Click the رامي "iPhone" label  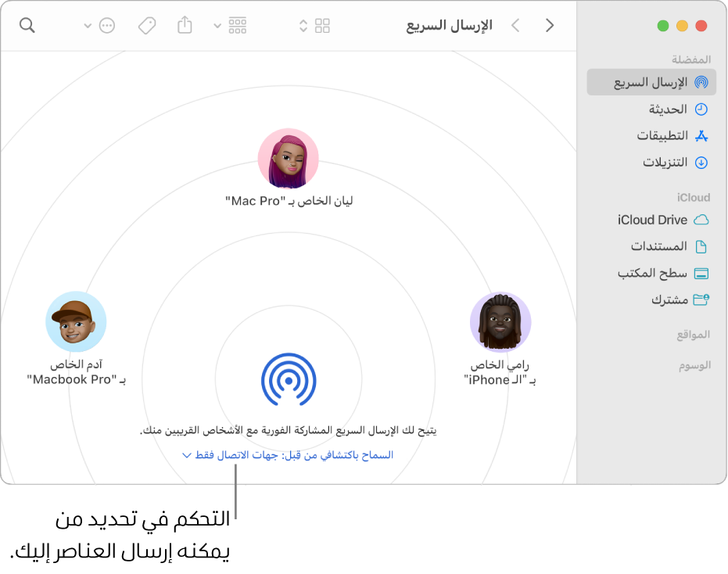pos(500,372)
